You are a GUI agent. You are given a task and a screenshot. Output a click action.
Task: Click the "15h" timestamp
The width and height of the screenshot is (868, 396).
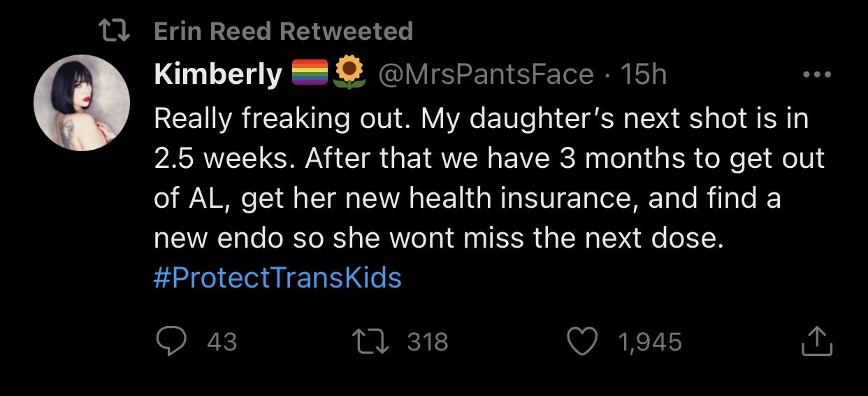(644, 74)
